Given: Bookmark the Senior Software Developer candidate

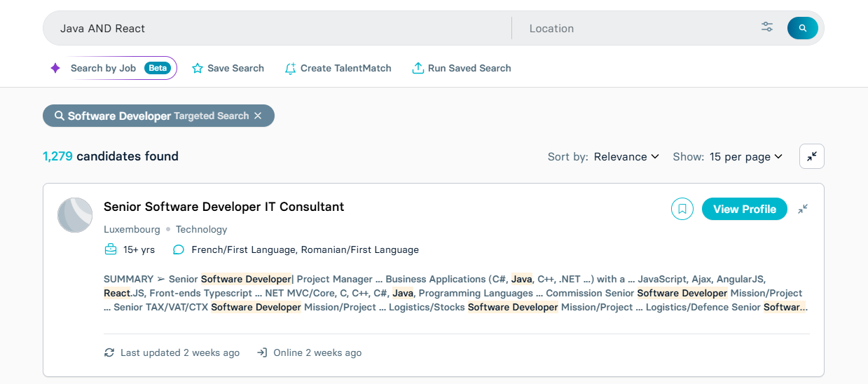Looking at the screenshot, I should [x=682, y=209].
